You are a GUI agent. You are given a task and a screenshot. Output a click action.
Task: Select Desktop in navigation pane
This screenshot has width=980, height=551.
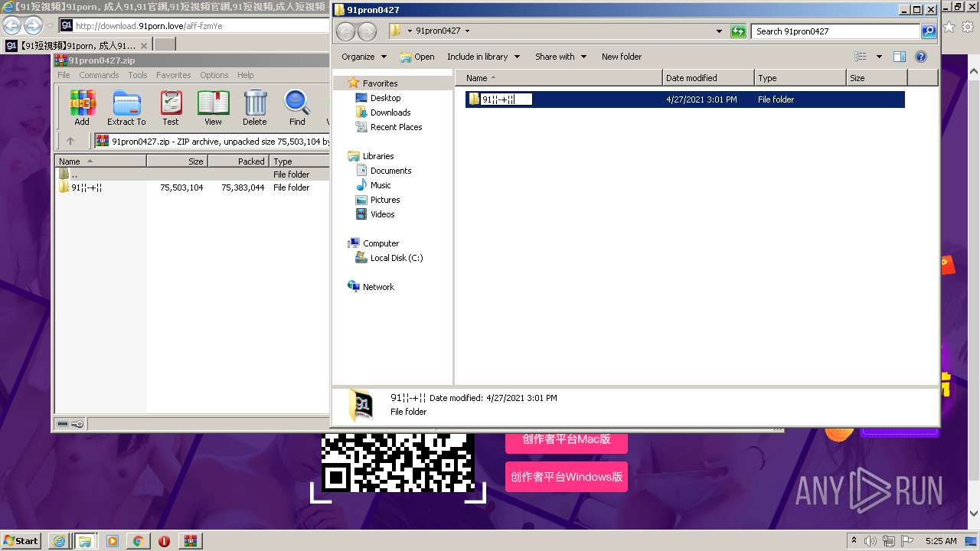click(385, 98)
